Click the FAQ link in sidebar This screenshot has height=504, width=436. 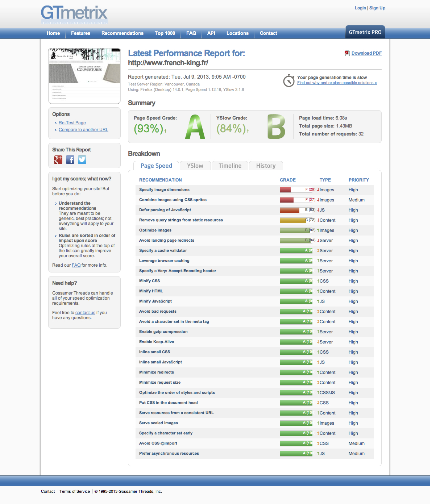[76, 265]
